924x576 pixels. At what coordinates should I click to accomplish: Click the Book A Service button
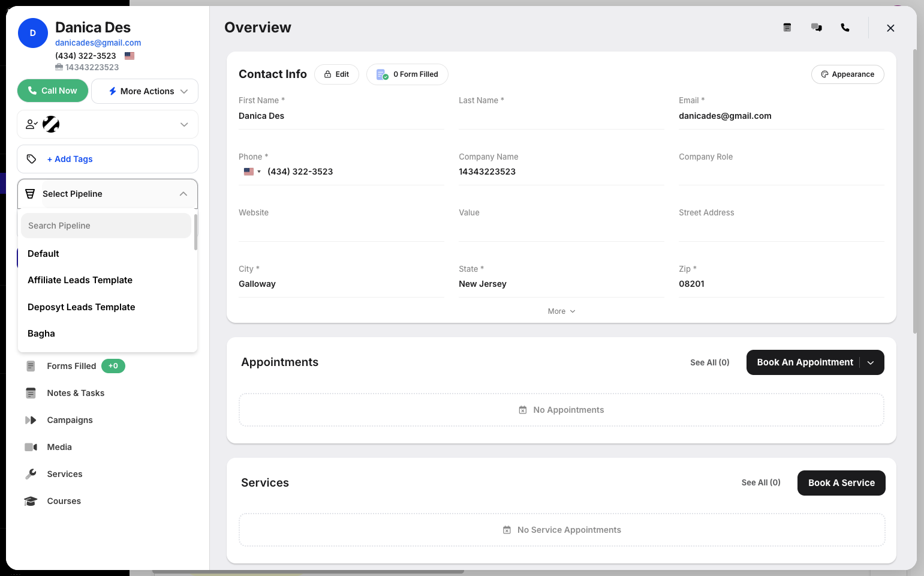coord(841,483)
